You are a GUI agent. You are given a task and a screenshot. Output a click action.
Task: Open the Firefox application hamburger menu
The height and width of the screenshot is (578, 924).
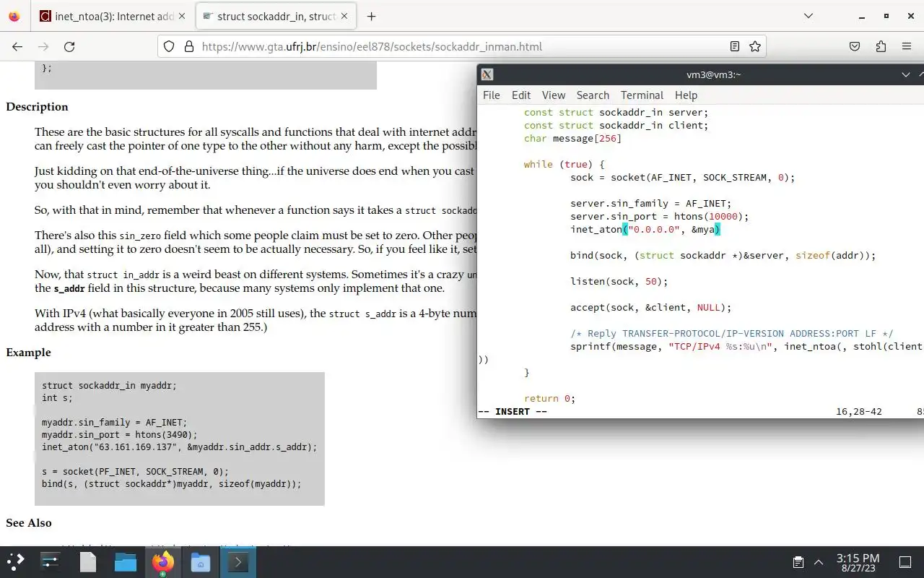coord(907,46)
